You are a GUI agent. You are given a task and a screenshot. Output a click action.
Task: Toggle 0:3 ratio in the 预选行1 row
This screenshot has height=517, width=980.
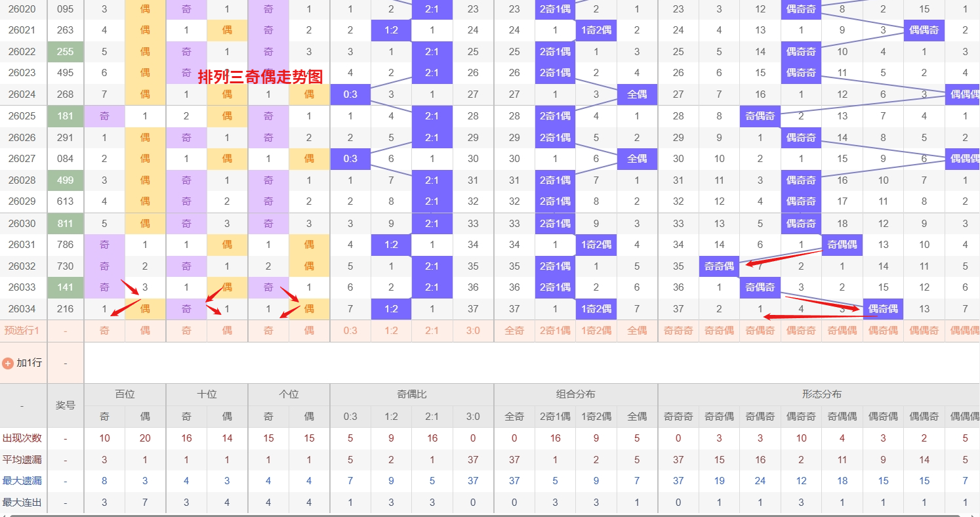pyautogui.click(x=350, y=331)
